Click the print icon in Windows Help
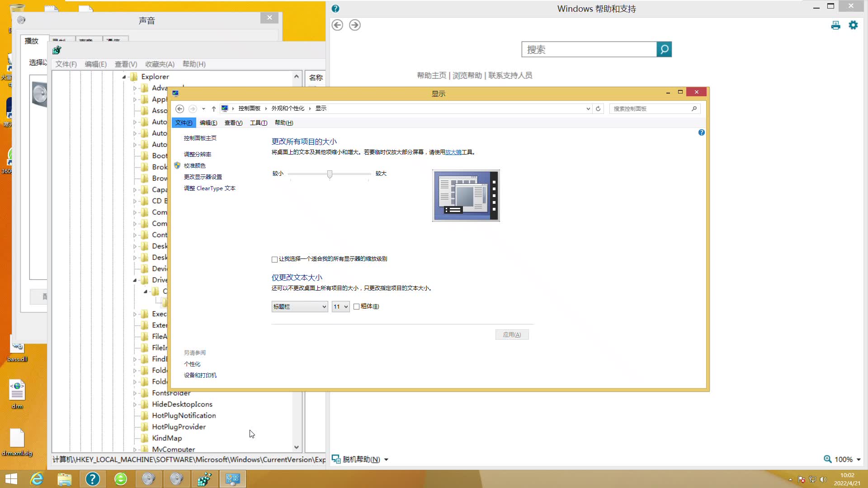The width and height of the screenshot is (868, 488). [x=835, y=25]
